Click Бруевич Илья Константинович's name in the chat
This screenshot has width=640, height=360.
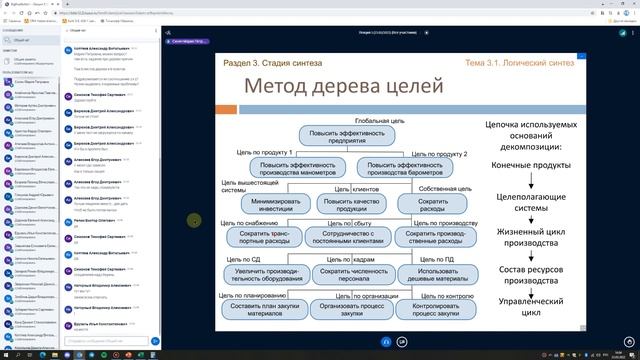click(100, 324)
